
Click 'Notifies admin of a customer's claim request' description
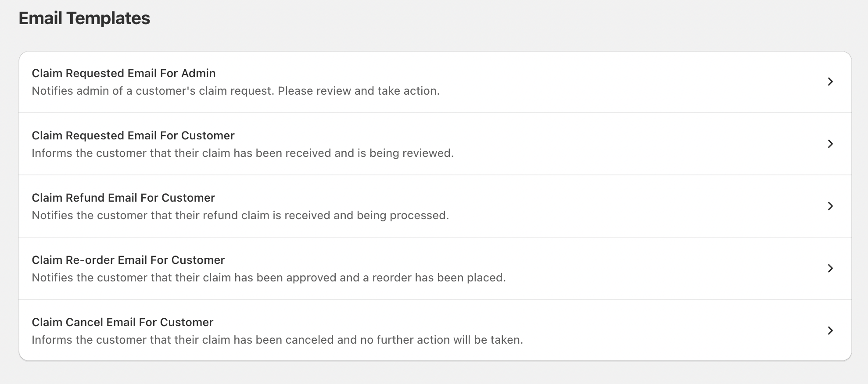(x=235, y=91)
